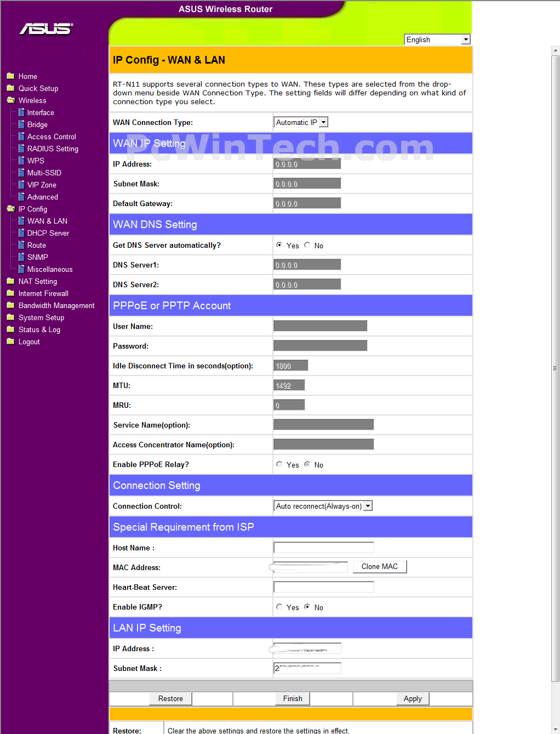Apply the WAN & LAN settings
Viewport: 560px width, 734px height.
[413, 698]
